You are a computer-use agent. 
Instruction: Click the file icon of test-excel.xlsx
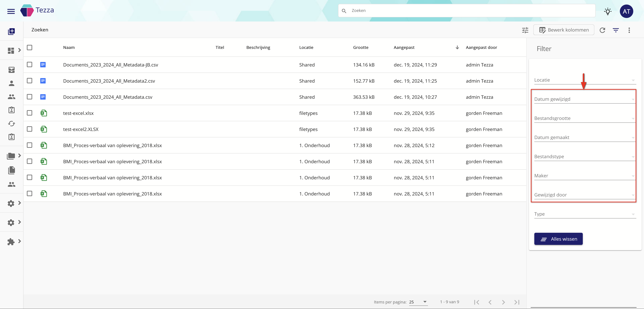44,113
